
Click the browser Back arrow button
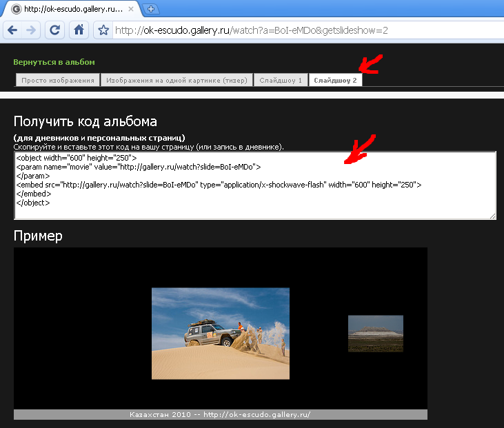click(12, 30)
